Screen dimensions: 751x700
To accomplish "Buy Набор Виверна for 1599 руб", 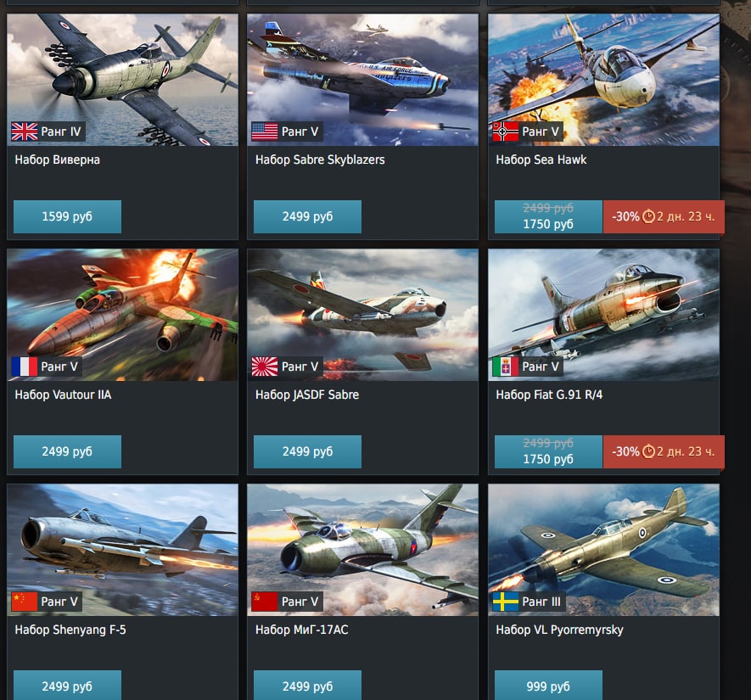I will pyautogui.click(x=67, y=217).
